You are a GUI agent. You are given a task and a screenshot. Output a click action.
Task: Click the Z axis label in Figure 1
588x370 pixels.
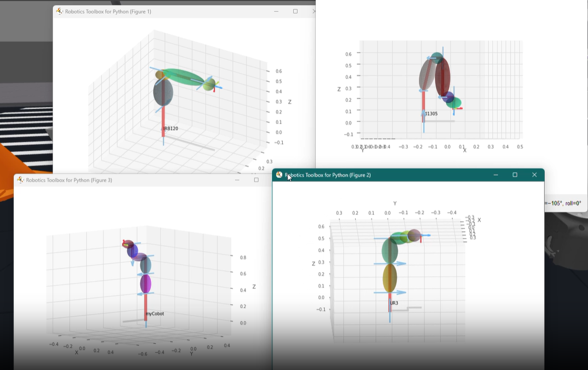tap(290, 102)
